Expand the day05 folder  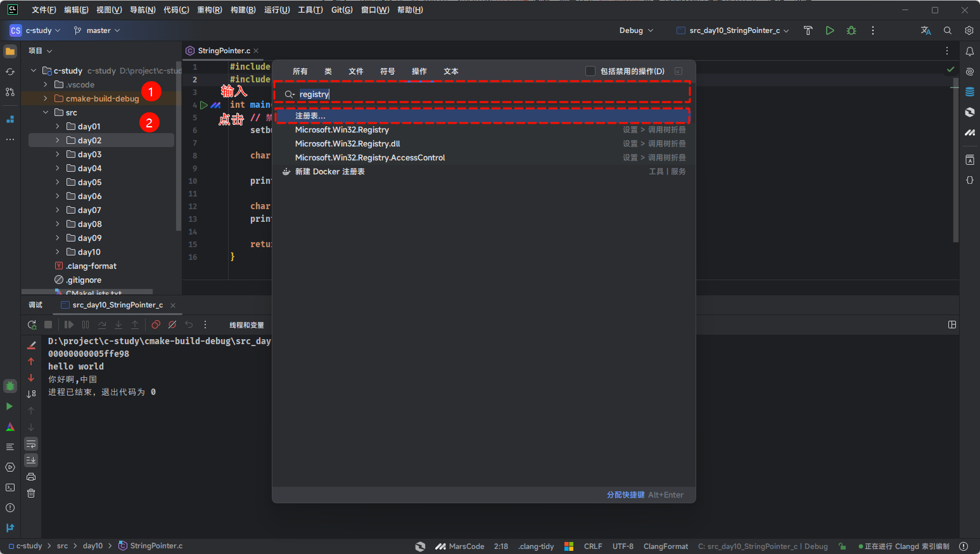(58, 183)
